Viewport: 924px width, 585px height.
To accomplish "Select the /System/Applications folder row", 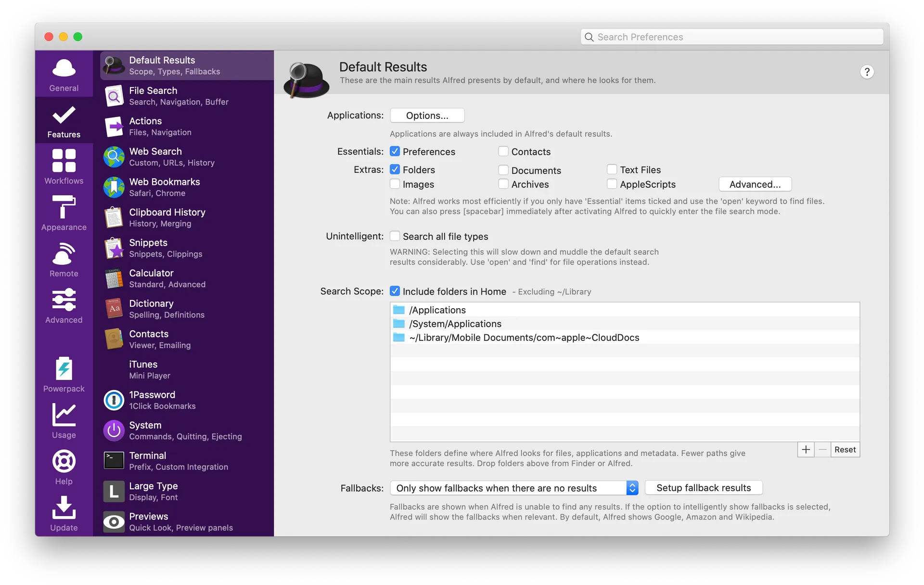I will point(625,324).
